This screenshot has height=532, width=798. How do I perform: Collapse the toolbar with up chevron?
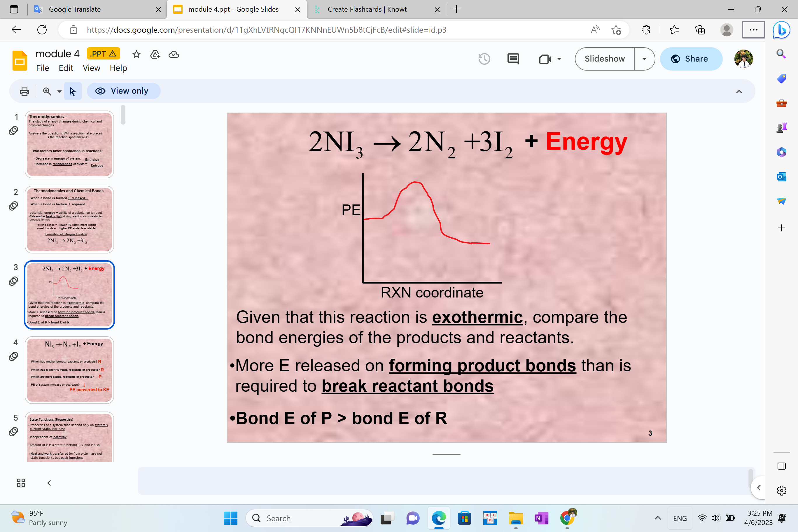pyautogui.click(x=739, y=92)
